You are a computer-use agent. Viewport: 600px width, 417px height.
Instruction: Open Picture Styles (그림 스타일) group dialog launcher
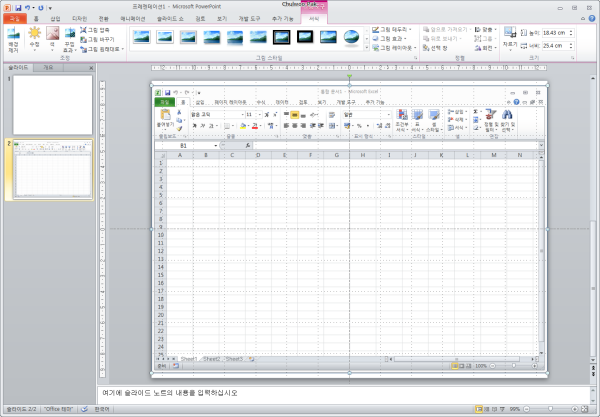point(416,58)
